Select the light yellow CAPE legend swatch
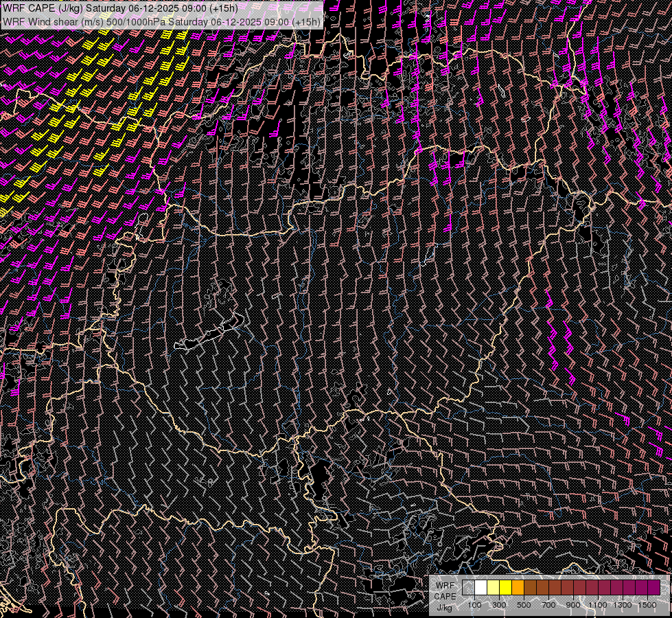This screenshot has width=672, height=618. (x=493, y=587)
